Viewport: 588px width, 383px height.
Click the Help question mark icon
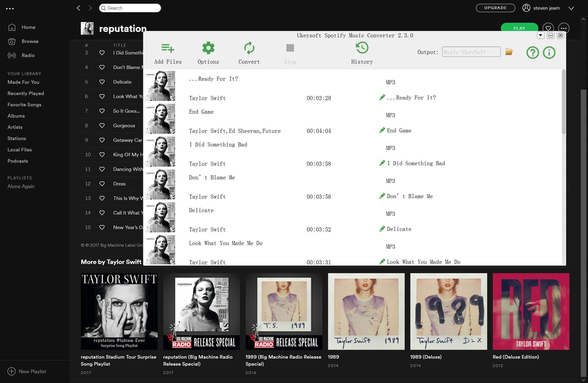(x=532, y=52)
